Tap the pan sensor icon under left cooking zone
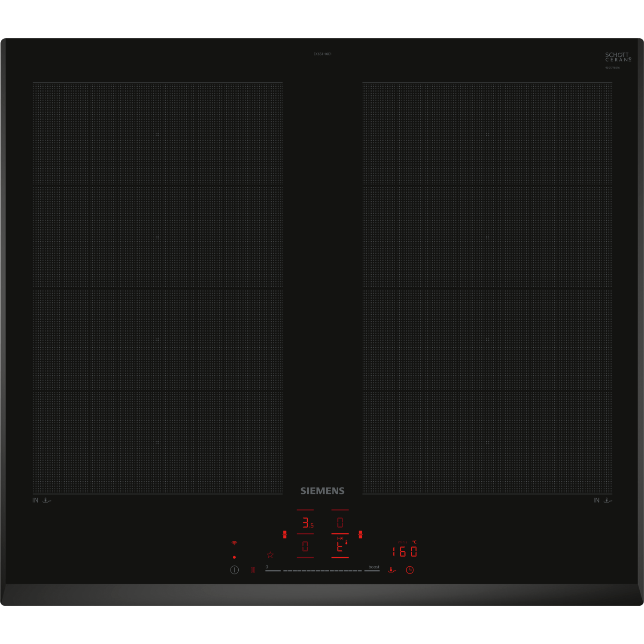The image size is (644, 644). click(x=47, y=500)
